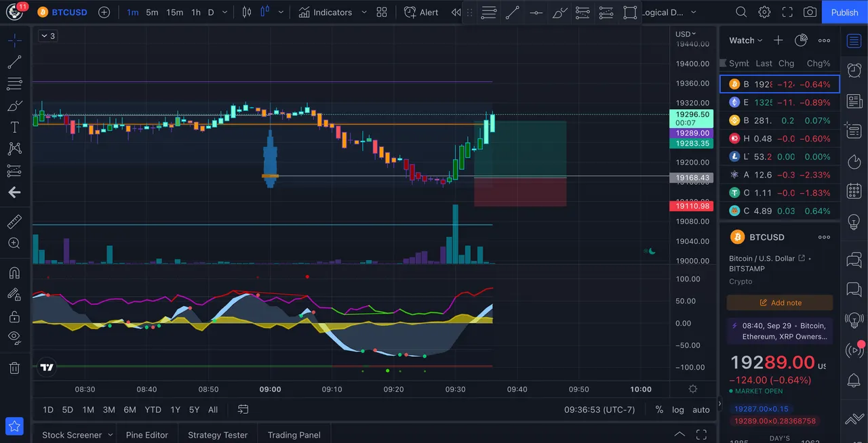Create an Alert

pos(421,12)
